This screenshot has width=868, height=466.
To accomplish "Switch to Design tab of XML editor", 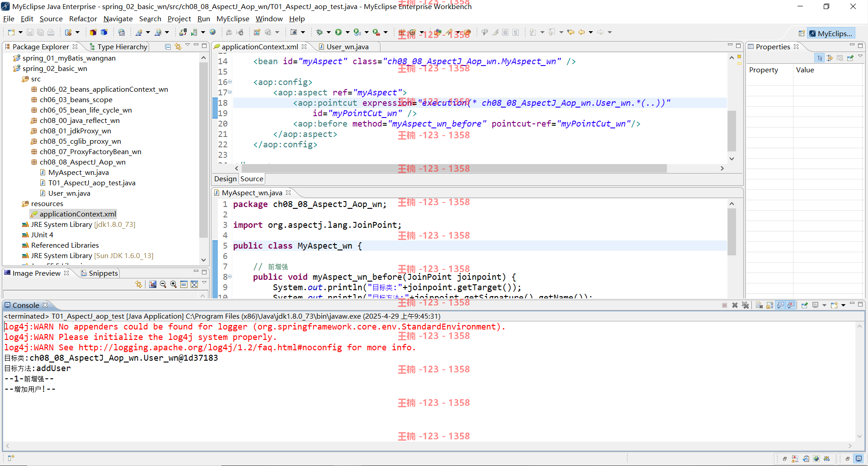I will [225, 179].
